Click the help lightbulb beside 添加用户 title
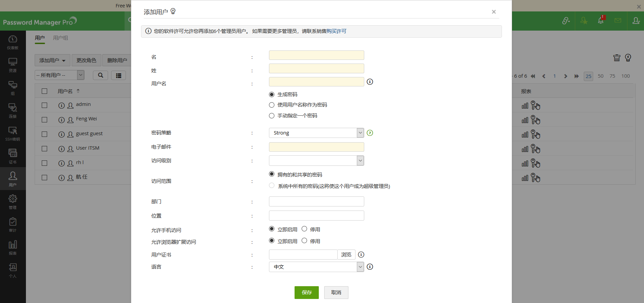 [173, 11]
